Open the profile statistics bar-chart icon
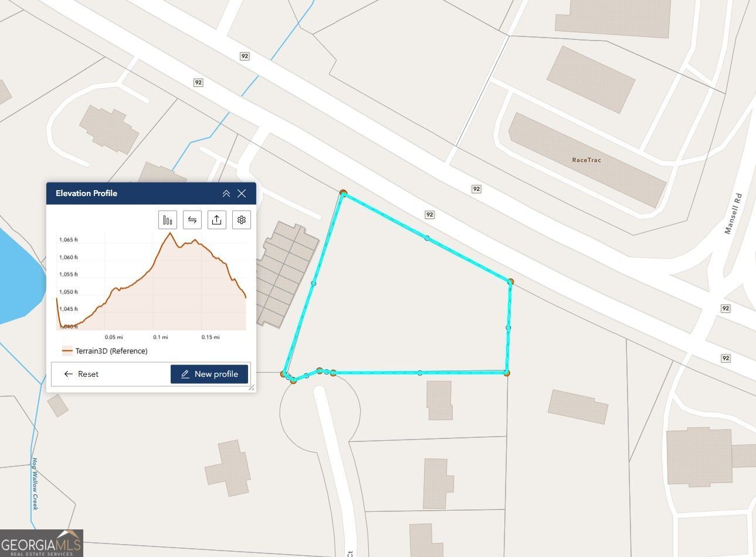 168,220
